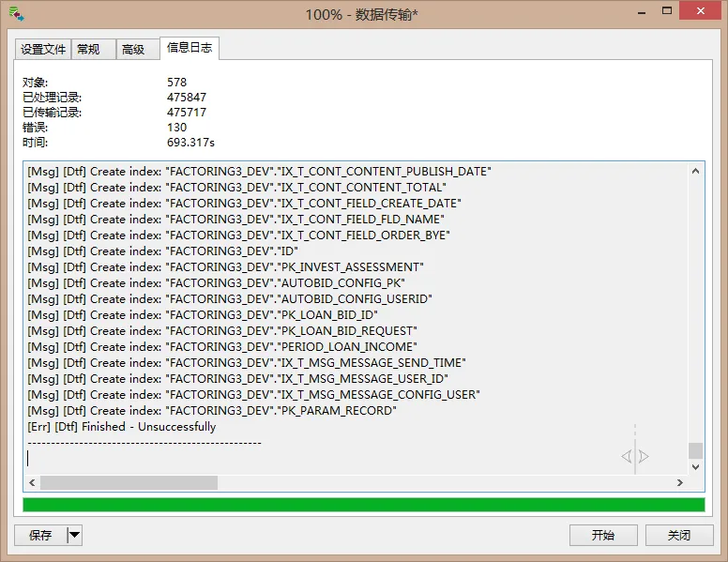The image size is (728, 562).
Task: Click the 信息日志 tab
Action: point(190,48)
